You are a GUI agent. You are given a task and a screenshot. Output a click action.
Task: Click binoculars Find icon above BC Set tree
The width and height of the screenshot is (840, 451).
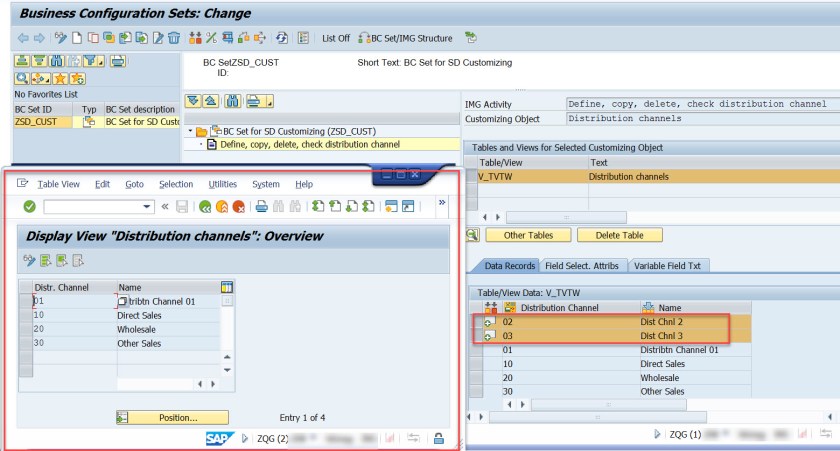[232, 101]
